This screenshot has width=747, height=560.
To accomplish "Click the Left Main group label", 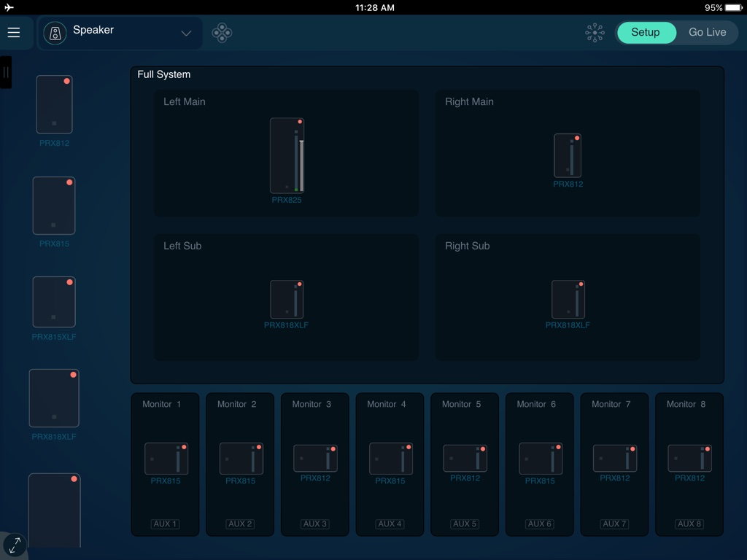I will 185,101.
